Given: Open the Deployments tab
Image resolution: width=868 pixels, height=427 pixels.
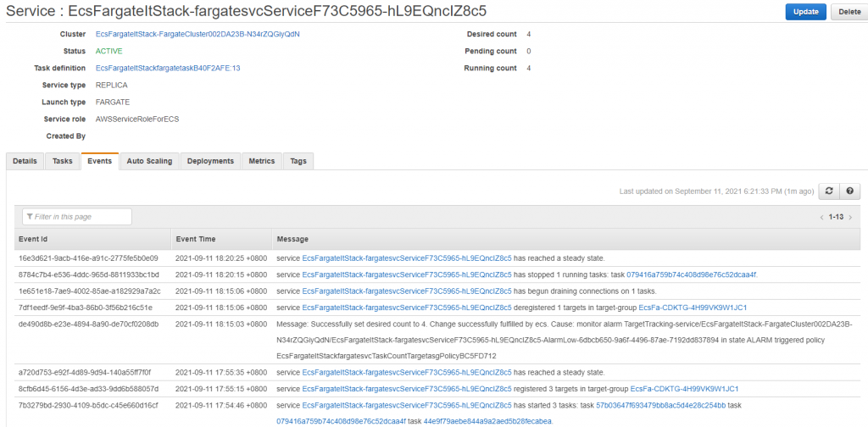Looking at the screenshot, I should click(210, 161).
